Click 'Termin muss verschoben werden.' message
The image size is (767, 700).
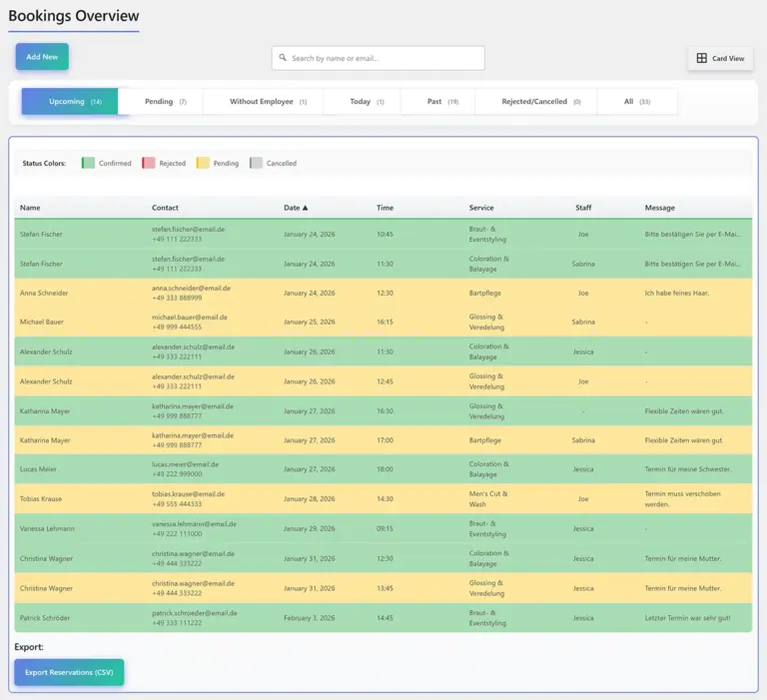click(682, 499)
